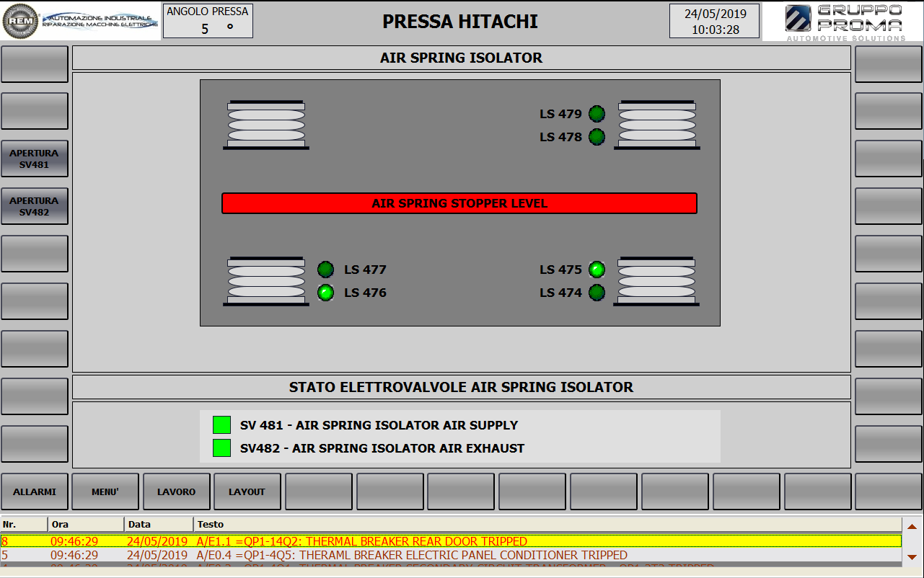Click the STATO ELETTROVALVOLE AIR SPRING ISOLATOR header
This screenshot has width=924, height=578.
(462, 387)
